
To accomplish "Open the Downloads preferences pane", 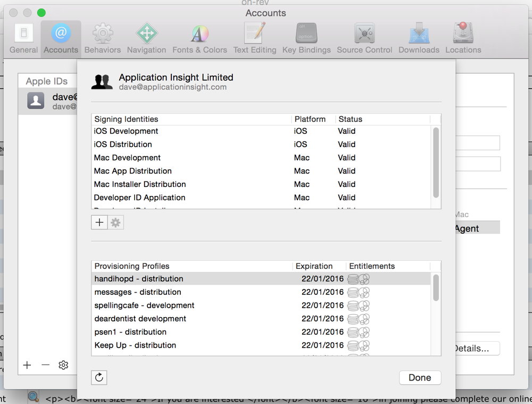I will point(419,38).
